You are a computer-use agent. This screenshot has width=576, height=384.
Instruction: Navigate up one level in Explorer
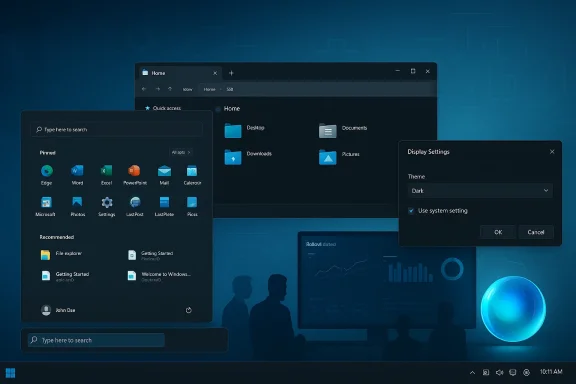click(170, 89)
